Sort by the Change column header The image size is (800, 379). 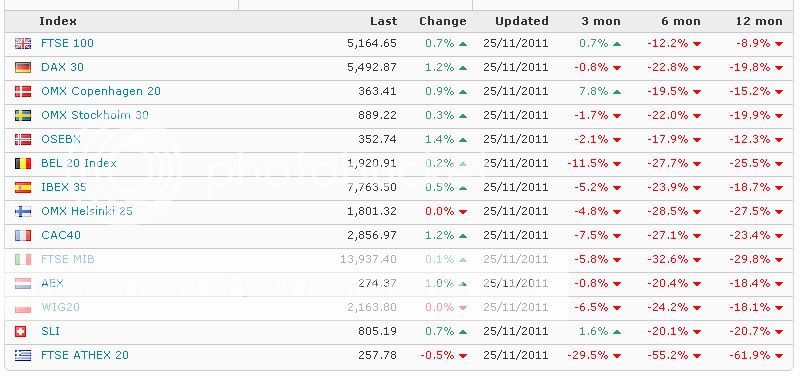click(443, 21)
